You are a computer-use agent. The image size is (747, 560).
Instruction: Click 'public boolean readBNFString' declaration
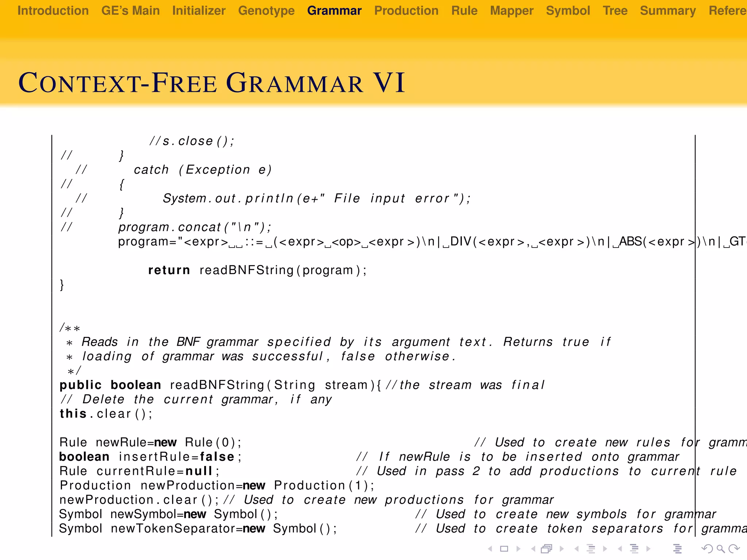tap(302, 385)
